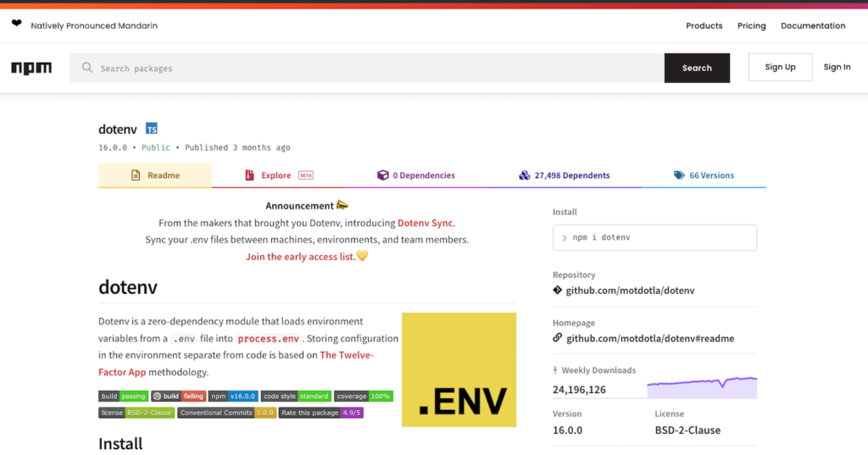Image resolution: width=868 pixels, height=455 pixels.
Task: Click the BSD-2-Clause value under License
Action: pos(687,430)
